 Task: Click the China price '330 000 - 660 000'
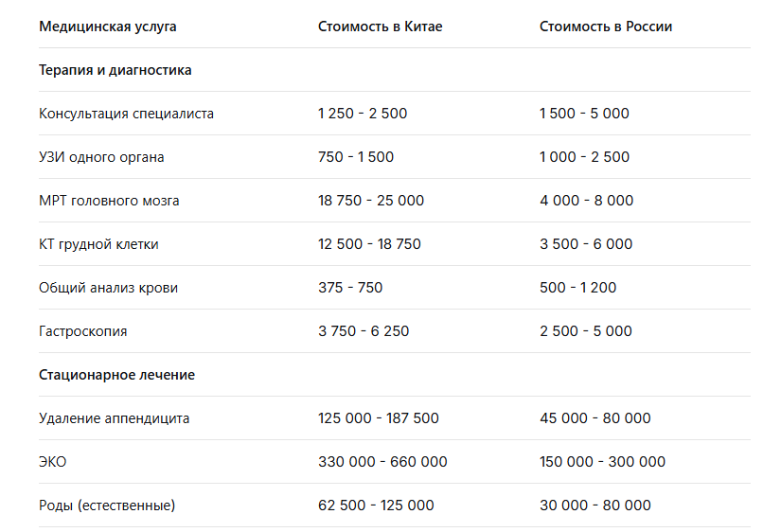coord(382,462)
